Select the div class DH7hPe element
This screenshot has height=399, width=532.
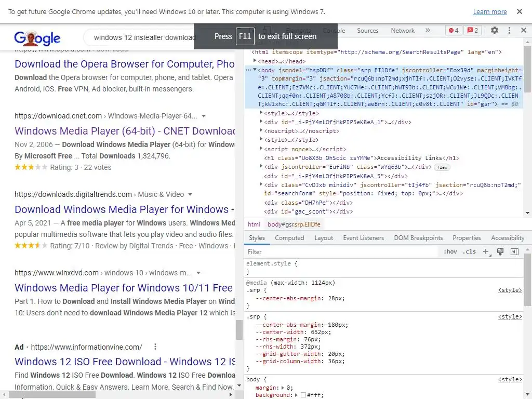point(309,203)
